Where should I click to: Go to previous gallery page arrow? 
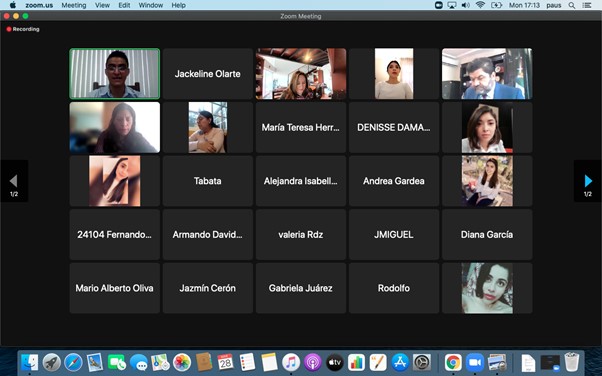coord(14,181)
